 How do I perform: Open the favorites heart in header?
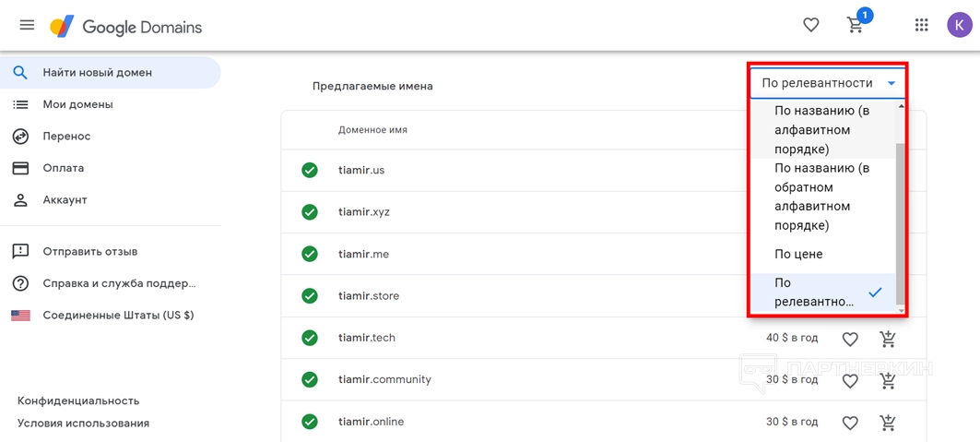point(810,26)
